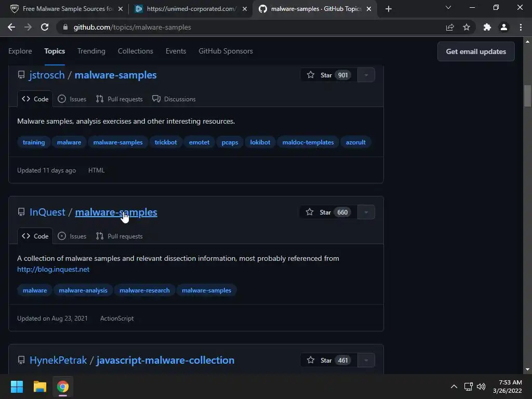
Task: Select malware-samples tag on InQuest repo
Action: click(207, 290)
